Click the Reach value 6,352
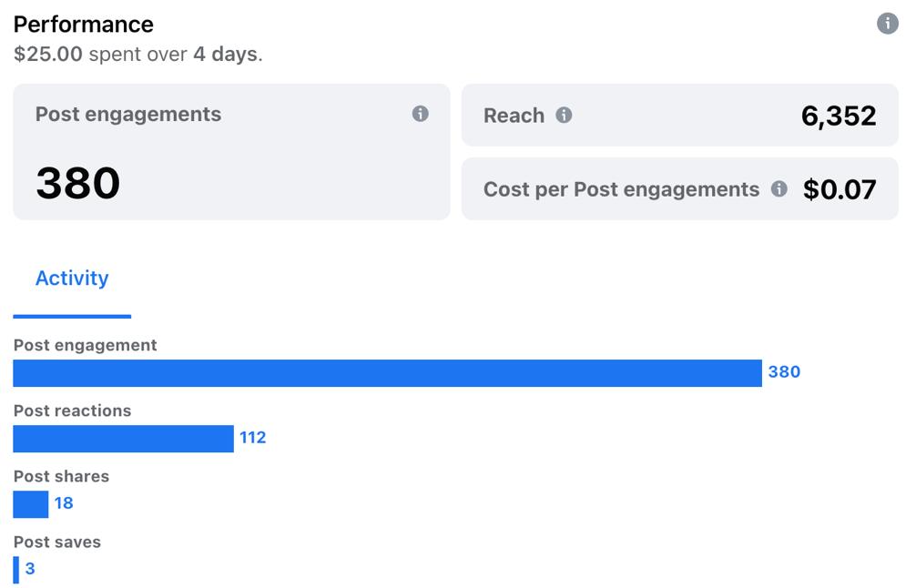The image size is (916, 588). 839,116
